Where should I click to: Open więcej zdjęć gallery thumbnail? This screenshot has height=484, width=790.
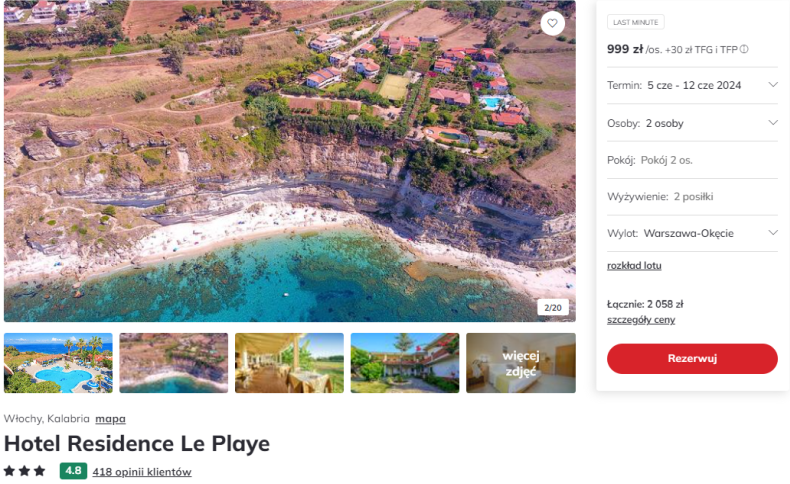[520, 363]
